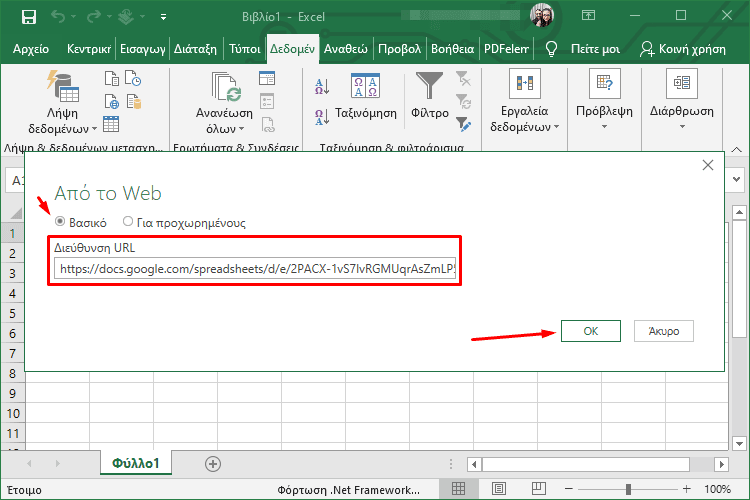The image size is (750, 500).
Task: Open the Πρόβλεψη dropdown
Action: (604, 100)
